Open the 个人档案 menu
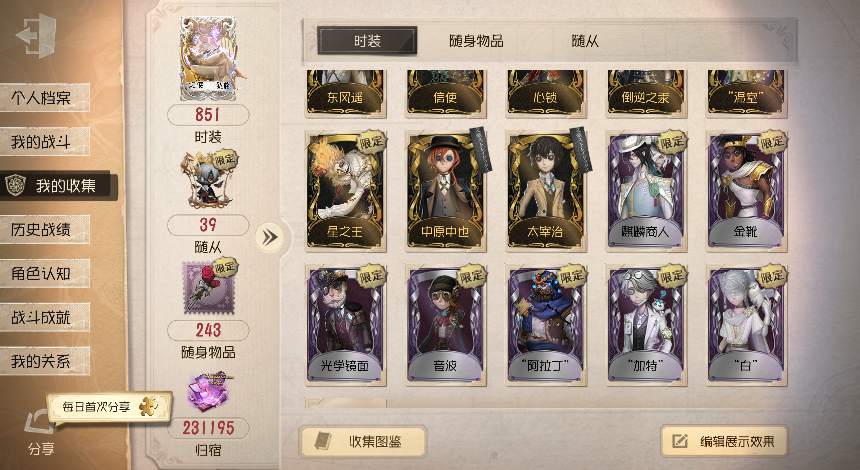This screenshot has height=470, width=860. click(44, 98)
